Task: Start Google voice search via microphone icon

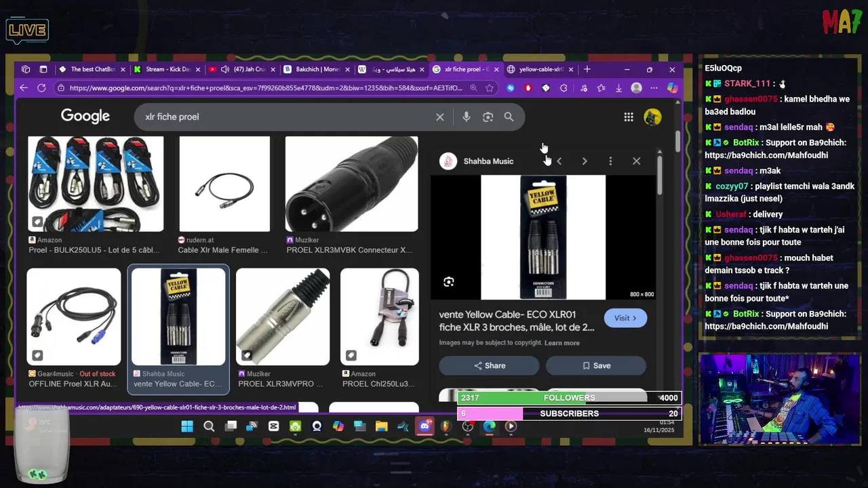Action: (466, 117)
